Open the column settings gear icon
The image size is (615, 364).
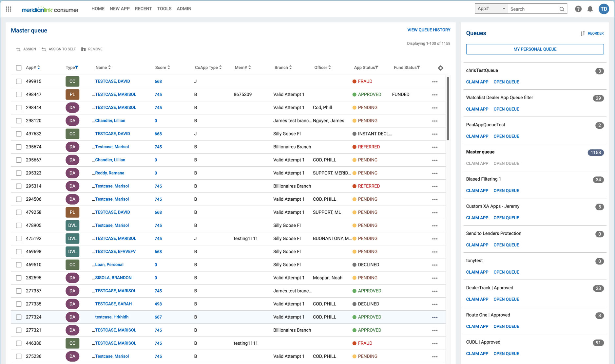[x=440, y=68]
